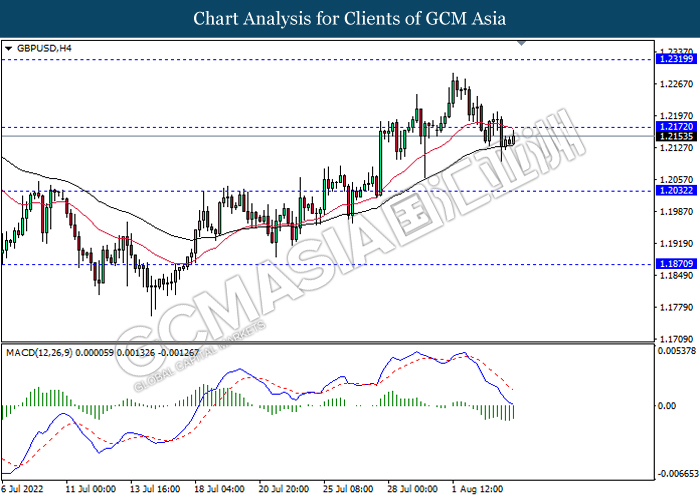The width and height of the screenshot is (700, 500).
Task: Open the GBPUSD,H4 symbol dropdown arrow
Action: click(8, 49)
